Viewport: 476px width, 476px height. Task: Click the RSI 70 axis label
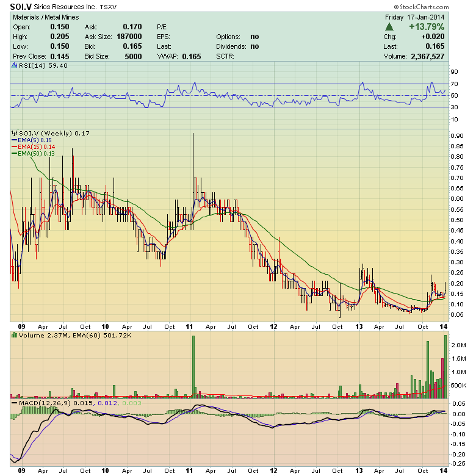pyautogui.click(x=455, y=84)
